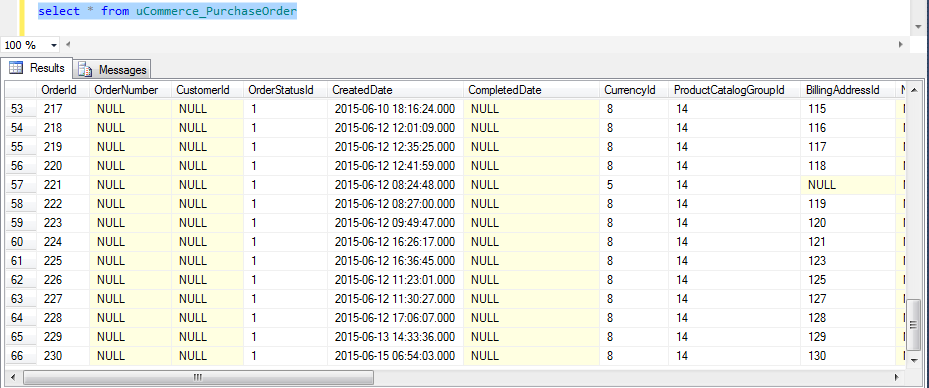Click the select keyword in the query
929x388 pixels.
click(59, 11)
